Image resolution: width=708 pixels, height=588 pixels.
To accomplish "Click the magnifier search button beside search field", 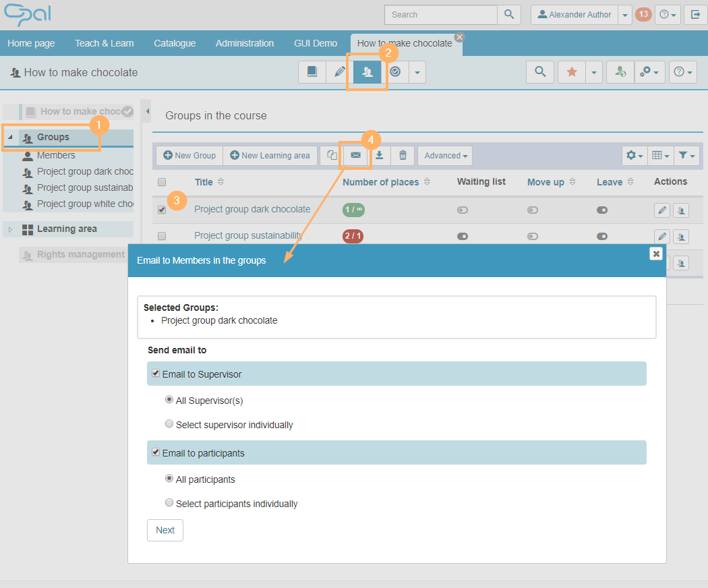I will [509, 15].
